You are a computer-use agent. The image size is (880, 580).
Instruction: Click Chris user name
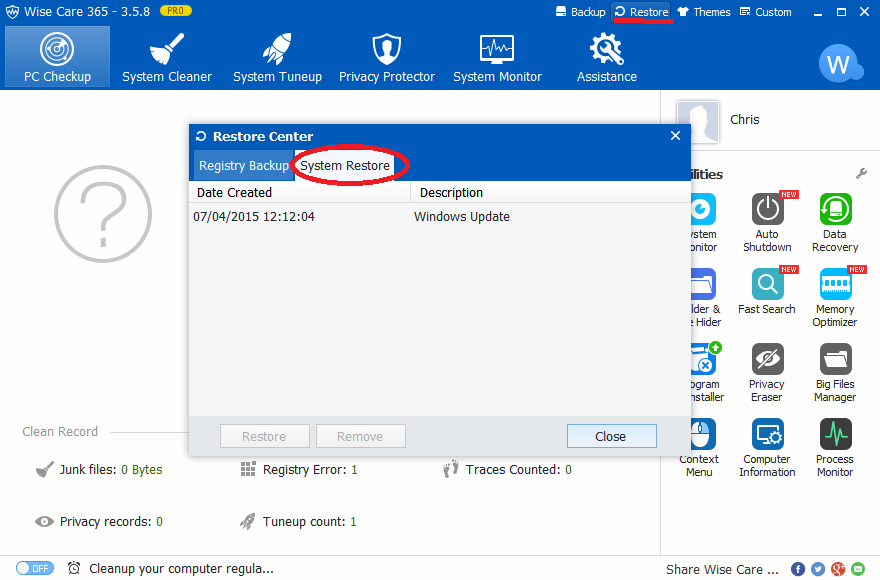pos(744,120)
